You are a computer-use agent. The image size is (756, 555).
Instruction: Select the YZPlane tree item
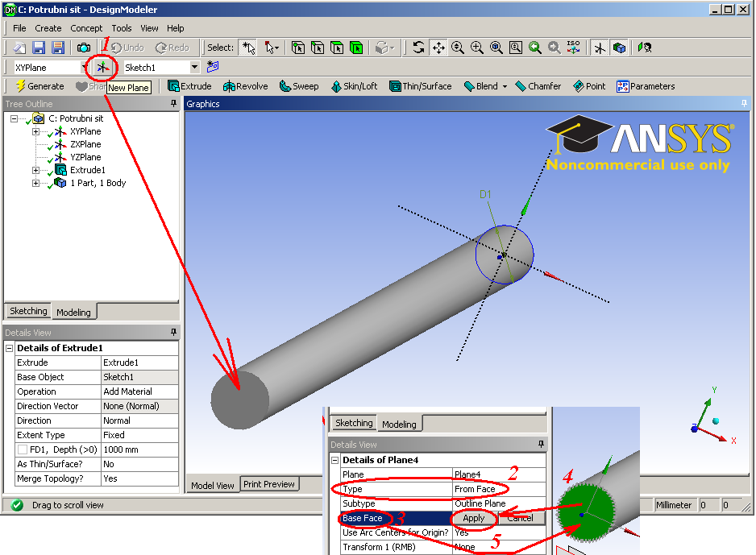click(85, 157)
